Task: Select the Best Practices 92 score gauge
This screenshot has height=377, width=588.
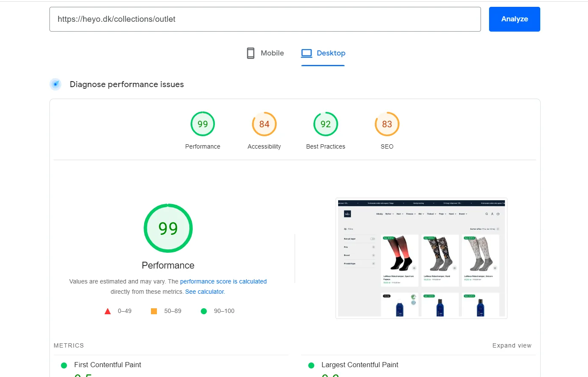Action: click(x=326, y=124)
